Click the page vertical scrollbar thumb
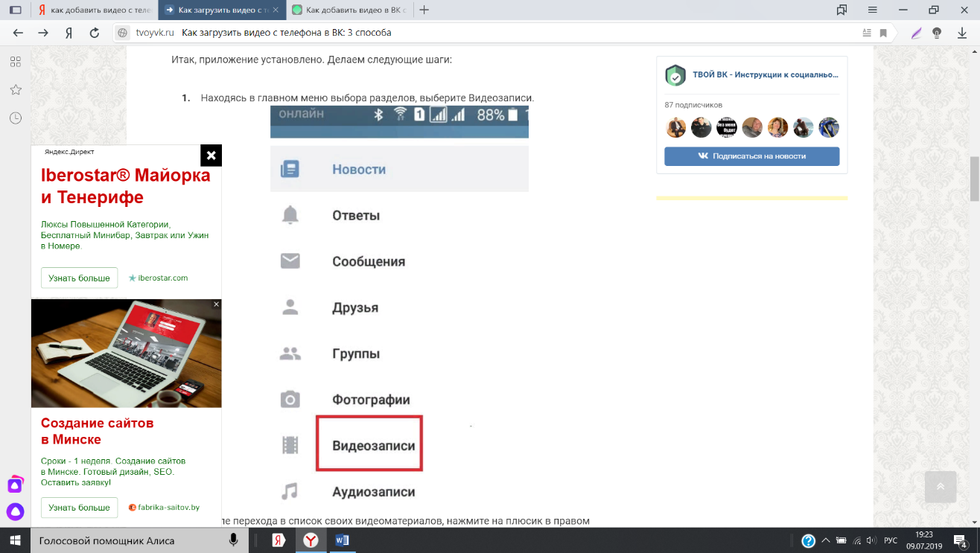 (974, 179)
